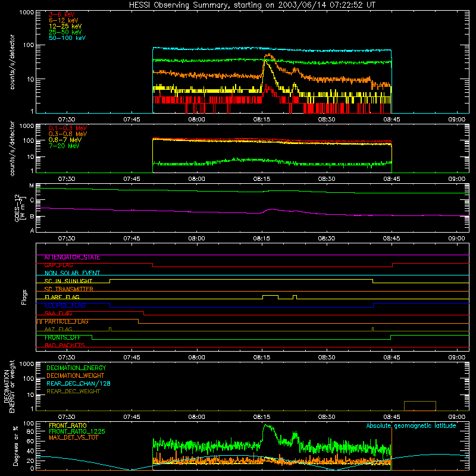Select the 25-50 keV legend label

(65, 32)
